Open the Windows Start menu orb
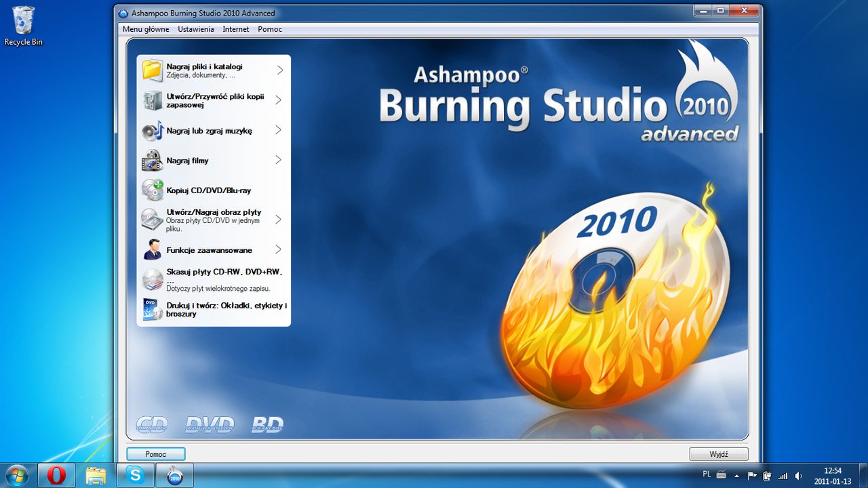This screenshot has width=868, height=488. click(16, 475)
